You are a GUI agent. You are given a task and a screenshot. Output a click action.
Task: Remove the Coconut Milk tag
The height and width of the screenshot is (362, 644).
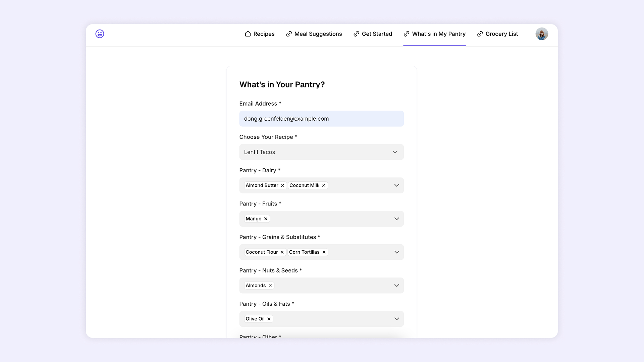tap(324, 185)
